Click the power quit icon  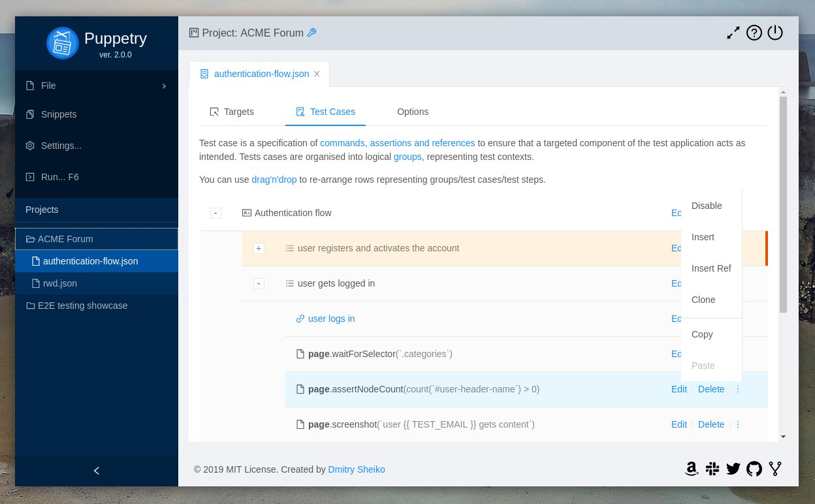(x=775, y=33)
